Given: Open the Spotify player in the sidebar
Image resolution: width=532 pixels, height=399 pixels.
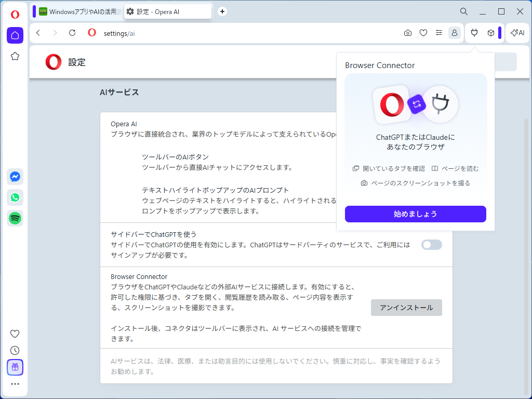Looking at the screenshot, I should click(15, 218).
